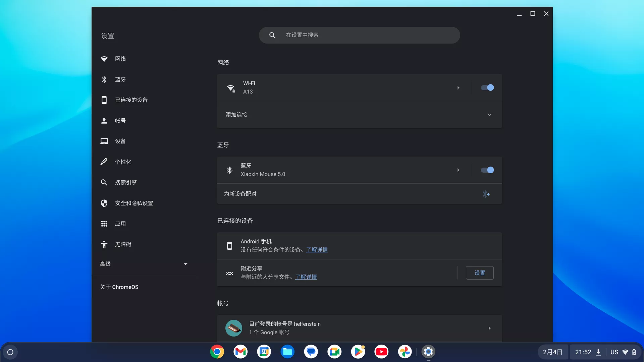Image resolution: width=644 pixels, height=362 pixels.
Task: Expand the 添加连接 section
Action: tap(489, 115)
